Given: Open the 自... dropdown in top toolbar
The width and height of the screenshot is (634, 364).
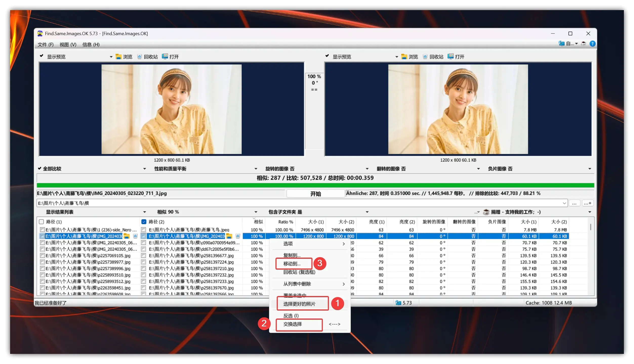Looking at the screenshot, I should pyautogui.click(x=576, y=44).
